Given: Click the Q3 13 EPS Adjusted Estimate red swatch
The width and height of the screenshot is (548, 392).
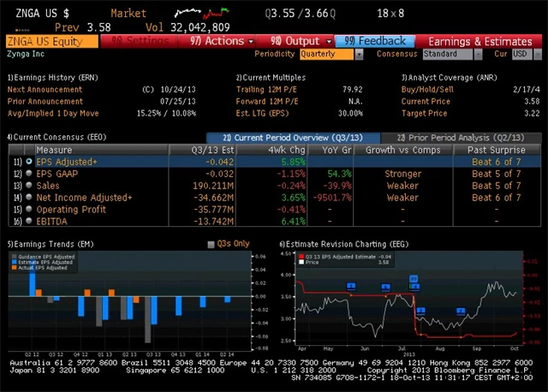Looking at the screenshot, I should click(x=301, y=256).
